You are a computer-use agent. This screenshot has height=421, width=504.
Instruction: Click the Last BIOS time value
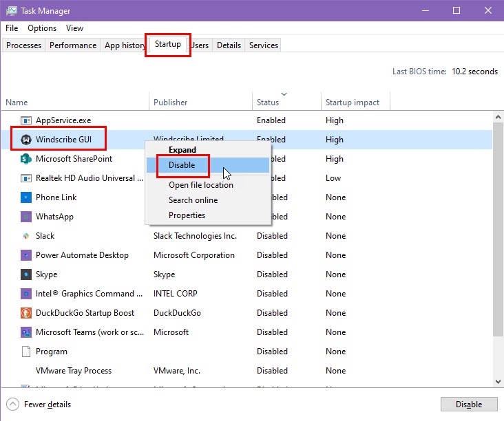(x=475, y=72)
